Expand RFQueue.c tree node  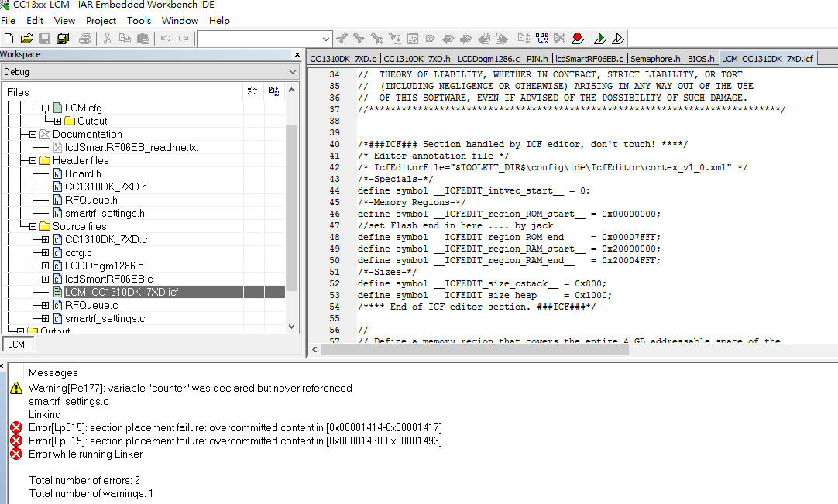[x=45, y=306]
